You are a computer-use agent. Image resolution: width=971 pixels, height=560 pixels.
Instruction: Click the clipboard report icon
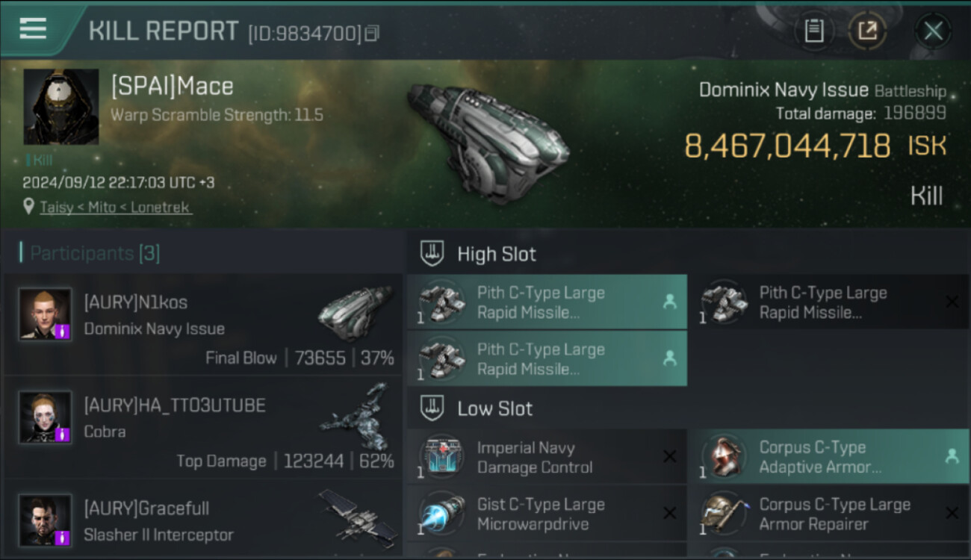click(x=813, y=31)
